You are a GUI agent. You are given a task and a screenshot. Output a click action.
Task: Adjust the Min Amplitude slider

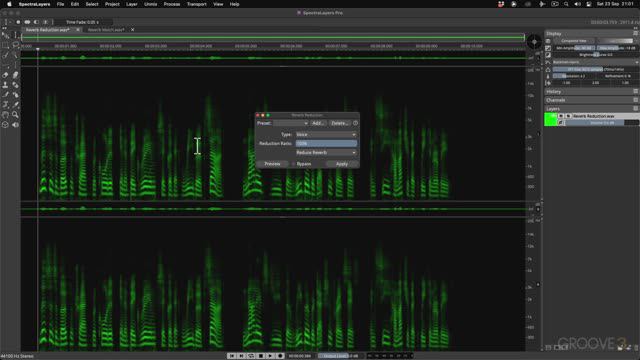click(x=574, y=48)
